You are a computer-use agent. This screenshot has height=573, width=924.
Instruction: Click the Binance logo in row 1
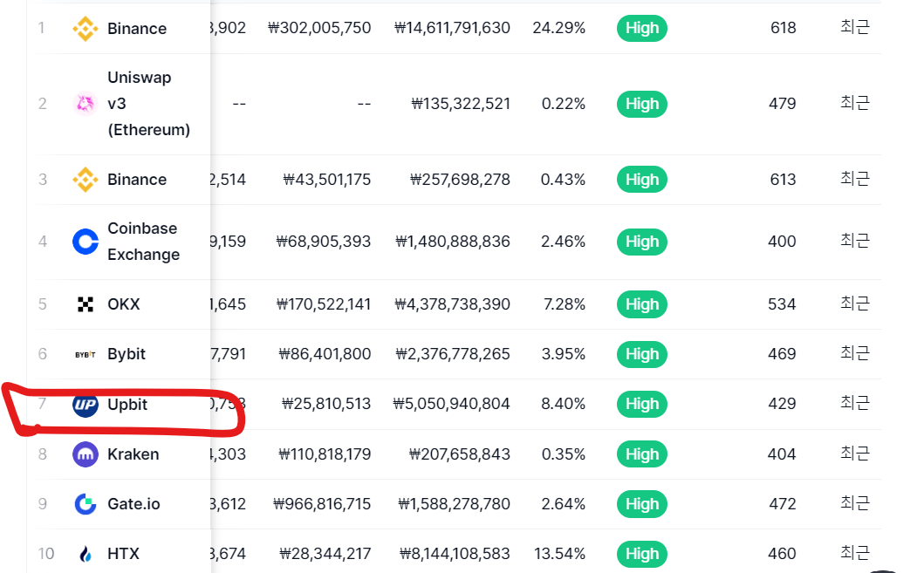point(86,28)
